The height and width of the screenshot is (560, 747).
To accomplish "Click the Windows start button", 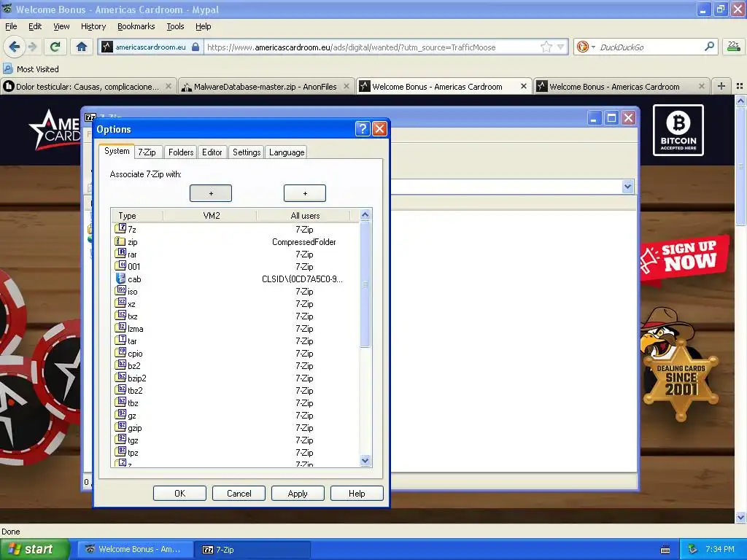I will (34, 549).
